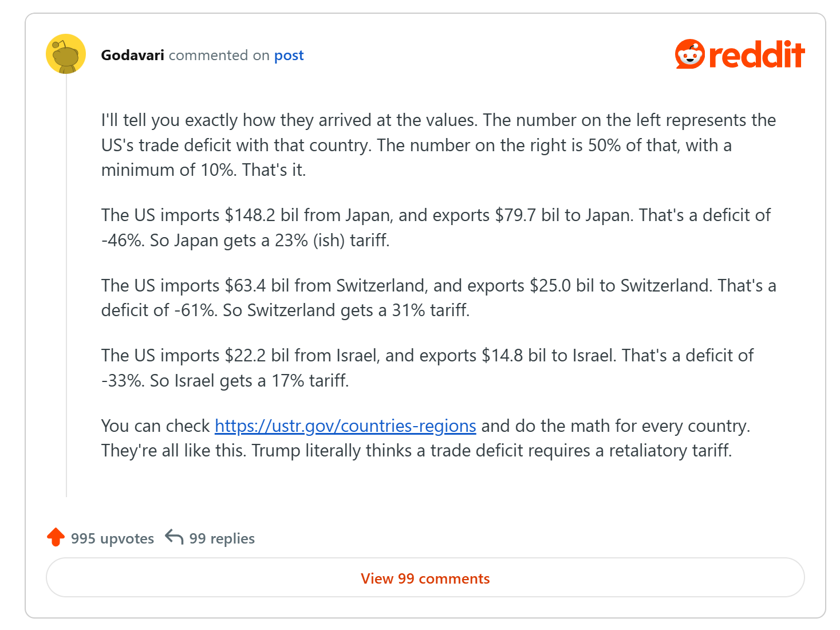
Task: Click the opening paragraph about trade deficit values
Action: tap(439, 145)
